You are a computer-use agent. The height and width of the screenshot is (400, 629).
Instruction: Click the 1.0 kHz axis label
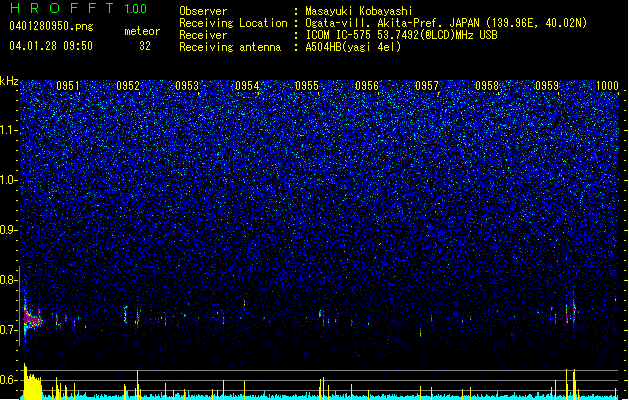coord(8,180)
